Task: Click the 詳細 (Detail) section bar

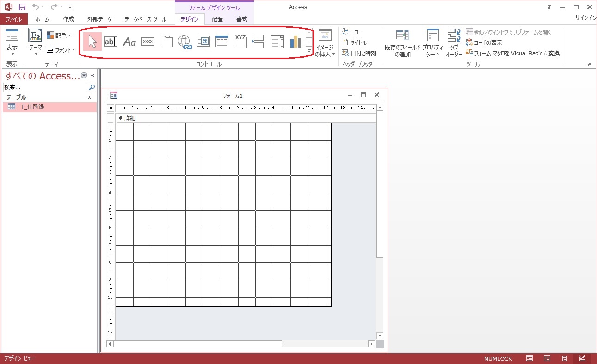Action: (246, 118)
